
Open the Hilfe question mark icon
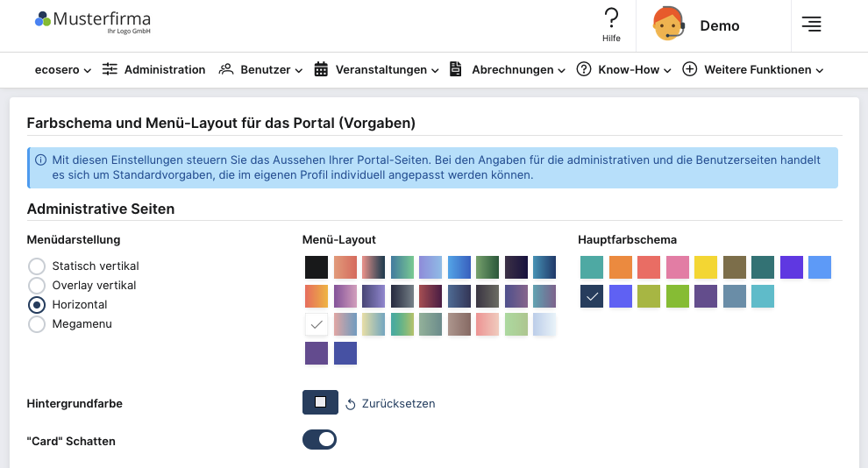pyautogui.click(x=611, y=18)
